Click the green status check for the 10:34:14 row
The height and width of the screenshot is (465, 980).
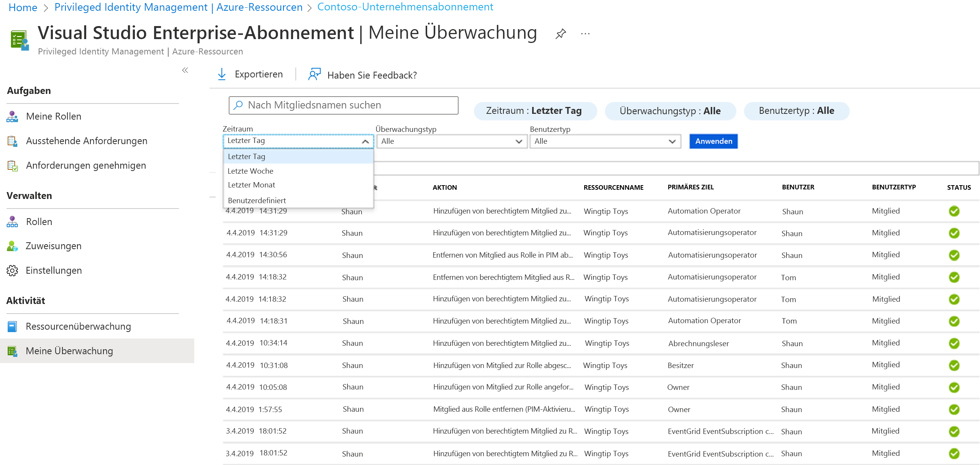(954, 343)
